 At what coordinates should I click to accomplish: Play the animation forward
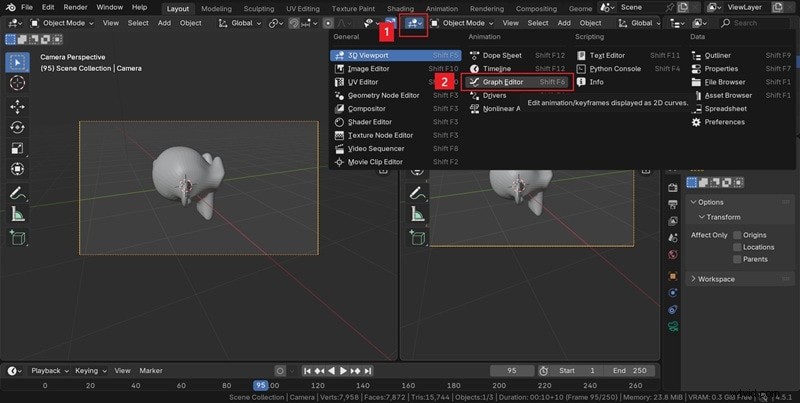pos(343,371)
